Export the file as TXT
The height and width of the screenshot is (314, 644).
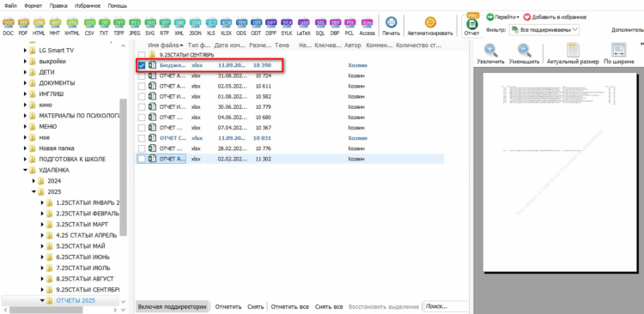click(104, 27)
